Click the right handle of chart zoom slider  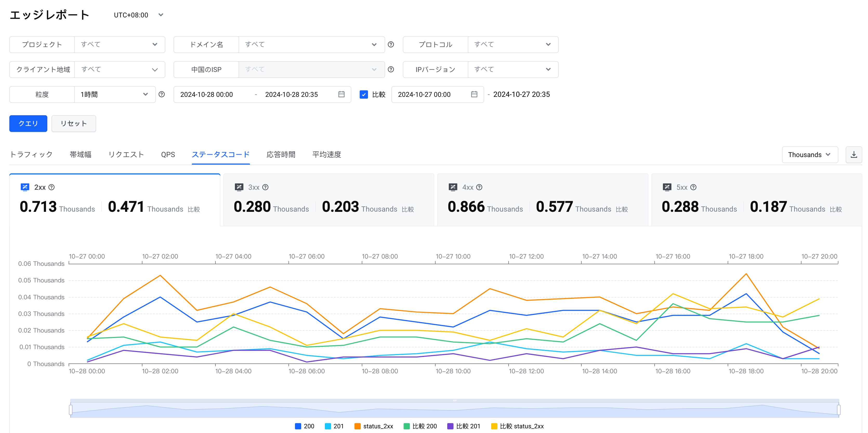[x=839, y=410]
